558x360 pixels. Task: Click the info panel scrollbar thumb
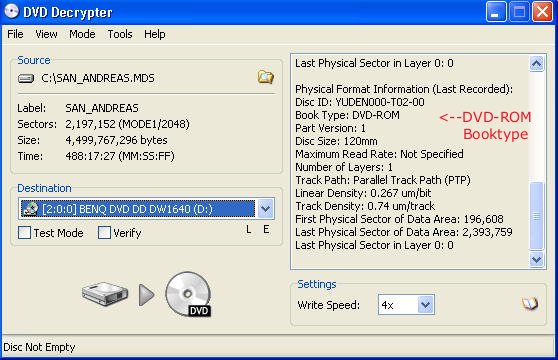tap(536, 216)
